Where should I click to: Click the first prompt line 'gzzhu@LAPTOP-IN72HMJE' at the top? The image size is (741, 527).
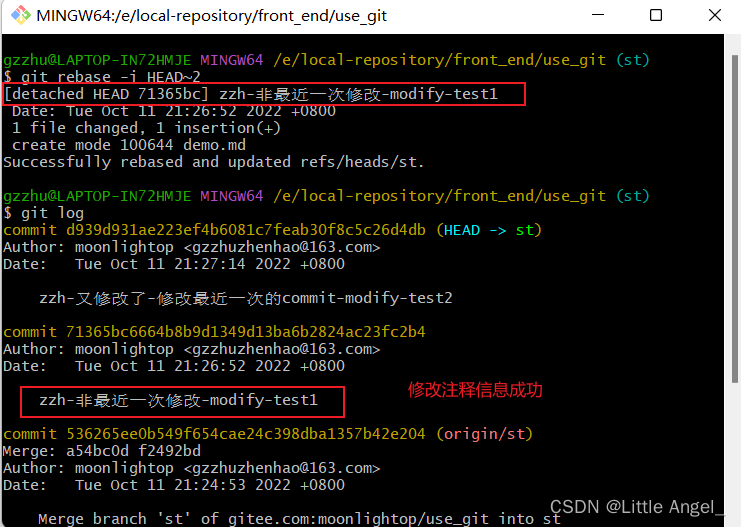point(326,60)
